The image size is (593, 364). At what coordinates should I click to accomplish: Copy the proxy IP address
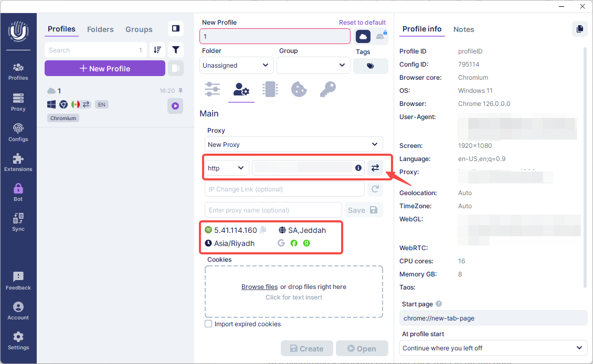263,230
